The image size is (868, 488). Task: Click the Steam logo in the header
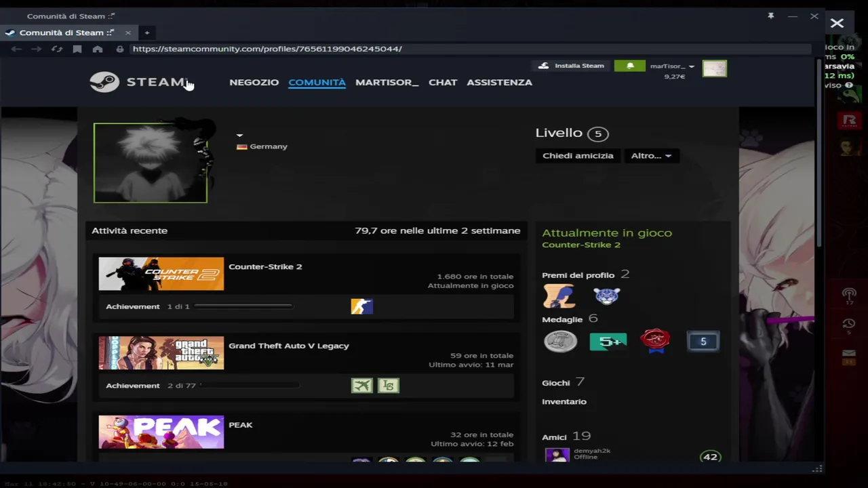click(138, 82)
